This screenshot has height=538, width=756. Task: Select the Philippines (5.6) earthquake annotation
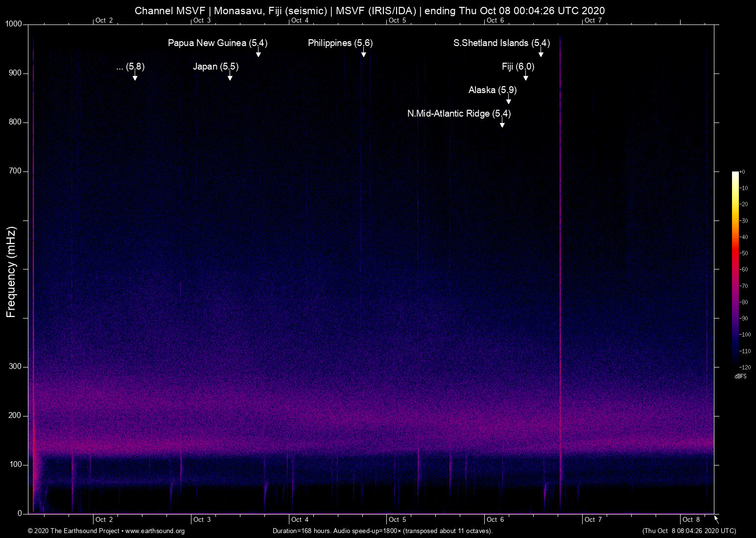click(x=340, y=43)
